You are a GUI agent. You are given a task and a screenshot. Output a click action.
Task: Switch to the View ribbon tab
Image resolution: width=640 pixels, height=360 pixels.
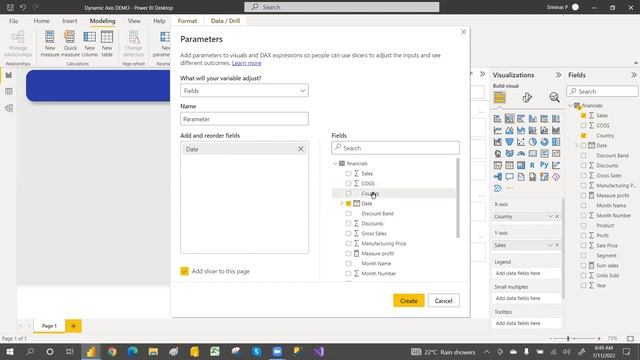pyautogui.click(x=134, y=21)
